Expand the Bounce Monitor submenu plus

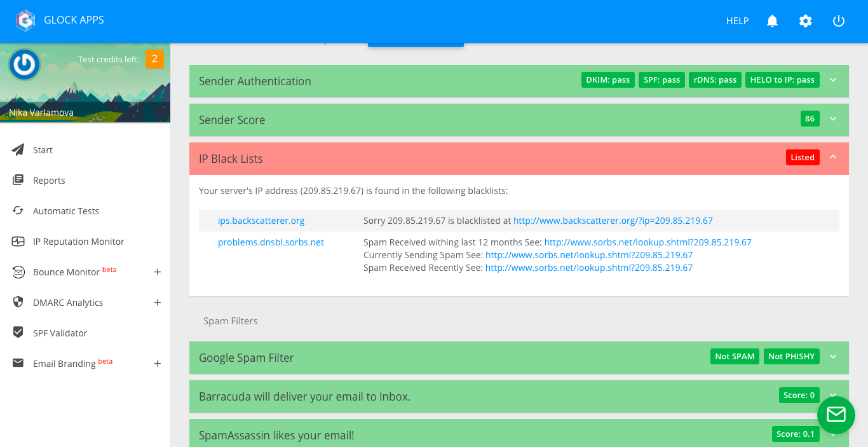158,272
